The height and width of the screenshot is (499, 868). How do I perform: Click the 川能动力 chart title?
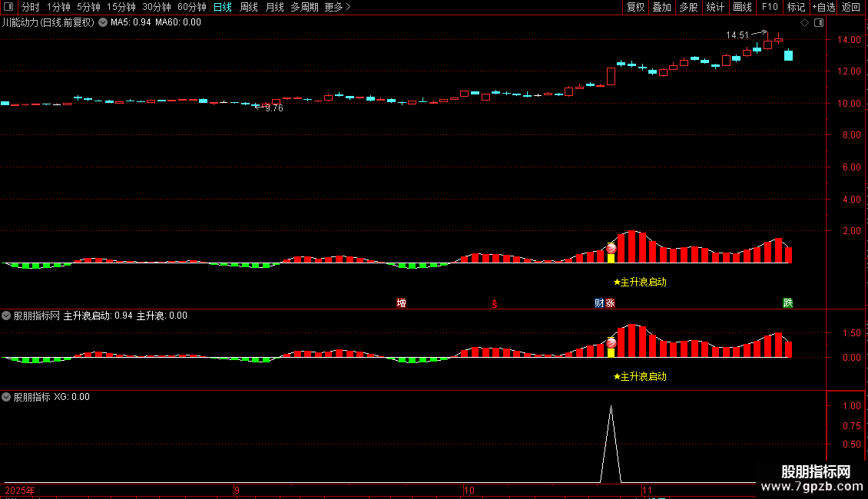(48, 23)
